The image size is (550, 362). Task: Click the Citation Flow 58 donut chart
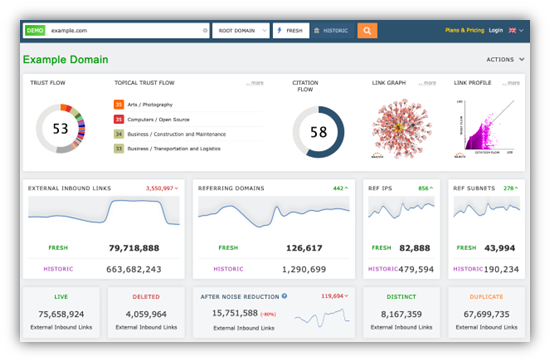click(x=318, y=132)
